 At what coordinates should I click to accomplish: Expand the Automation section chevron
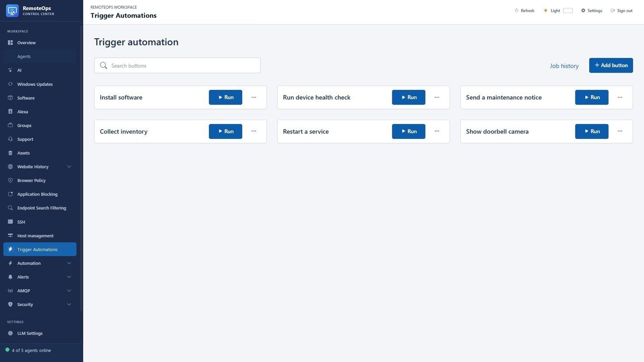(x=69, y=263)
